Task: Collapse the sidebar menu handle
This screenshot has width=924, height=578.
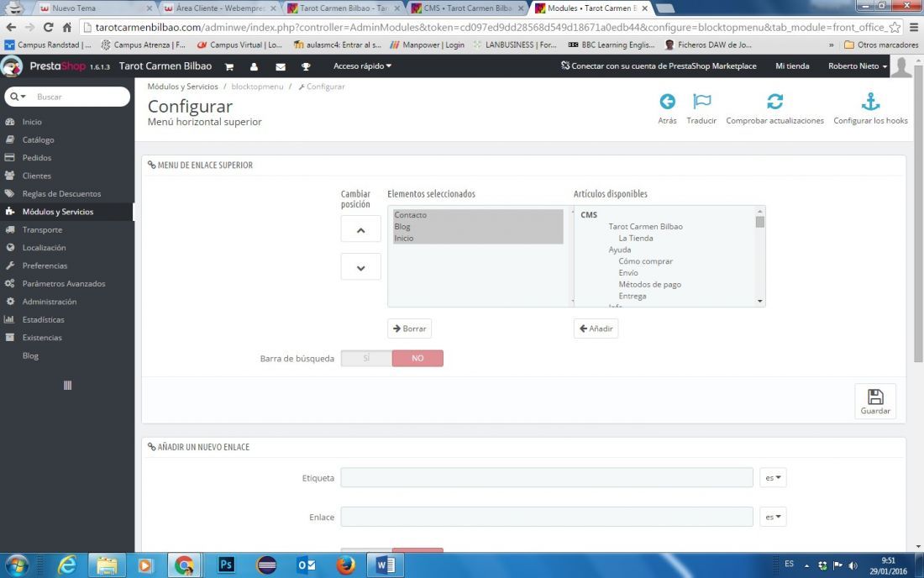Action: coord(67,386)
